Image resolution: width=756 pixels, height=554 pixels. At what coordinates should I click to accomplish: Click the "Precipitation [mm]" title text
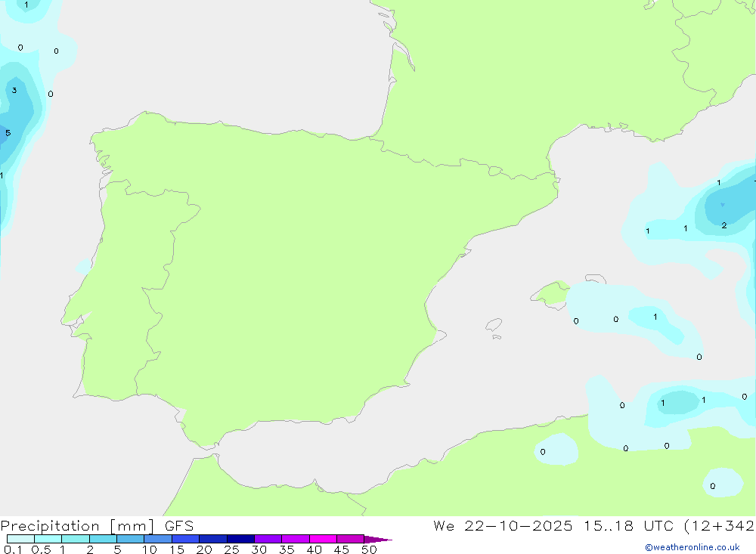[x=77, y=526]
